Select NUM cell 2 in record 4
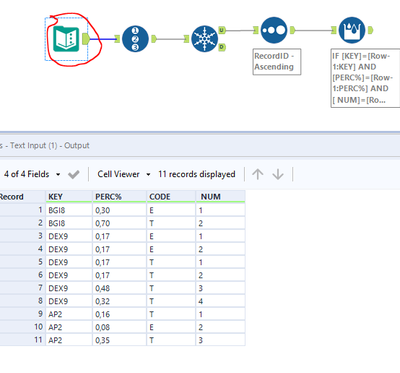The width and height of the screenshot is (400, 373). coord(221,249)
